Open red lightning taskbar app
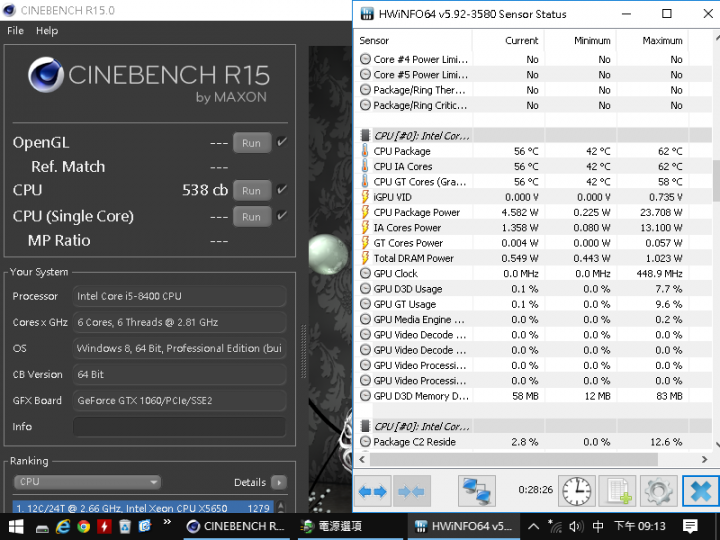 click(x=104, y=526)
